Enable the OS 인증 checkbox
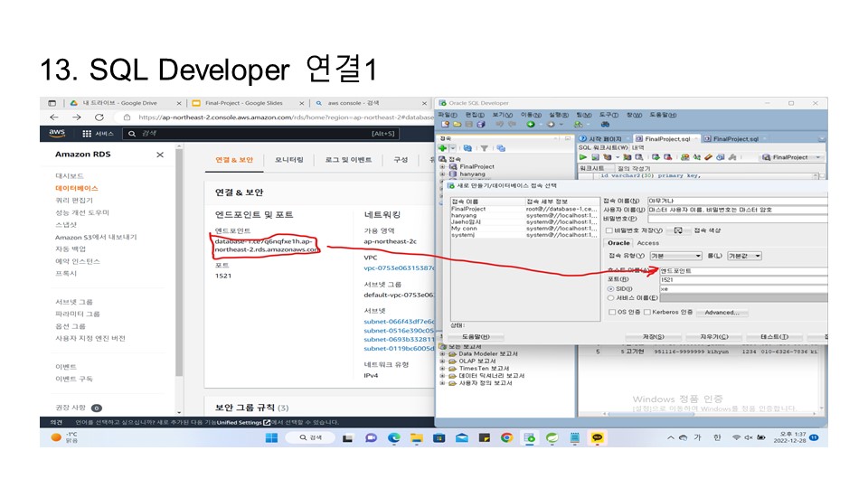The width and height of the screenshot is (868, 488). (x=612, y=312)
